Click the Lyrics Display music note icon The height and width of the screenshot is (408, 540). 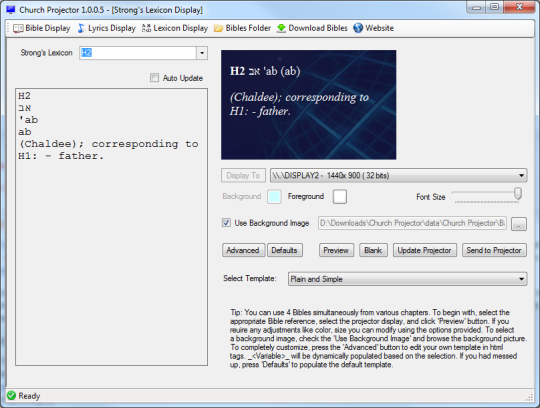[x=81, y=28]
